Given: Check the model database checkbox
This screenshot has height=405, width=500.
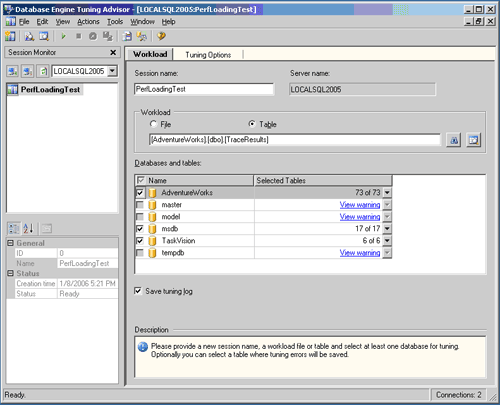Looking at the screenshot, I should 140,217.
